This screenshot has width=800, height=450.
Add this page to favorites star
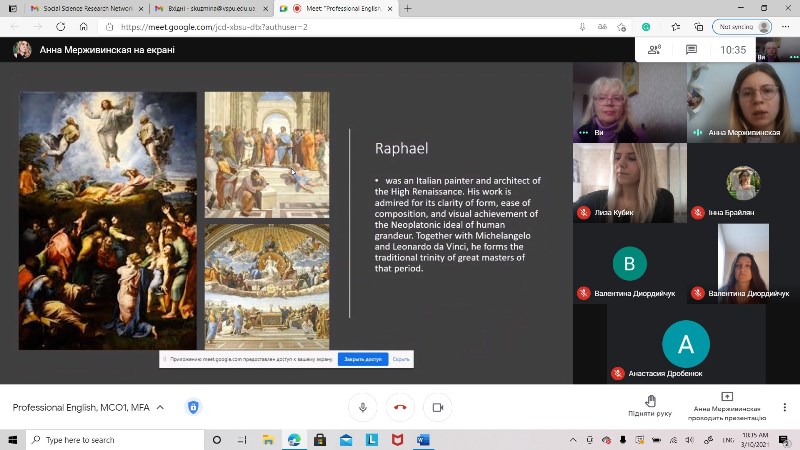[621, 27]
